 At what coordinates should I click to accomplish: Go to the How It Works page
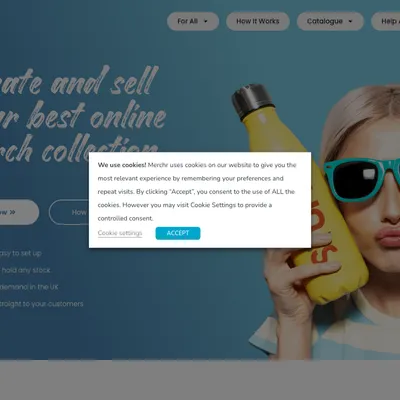click(258, 21)
